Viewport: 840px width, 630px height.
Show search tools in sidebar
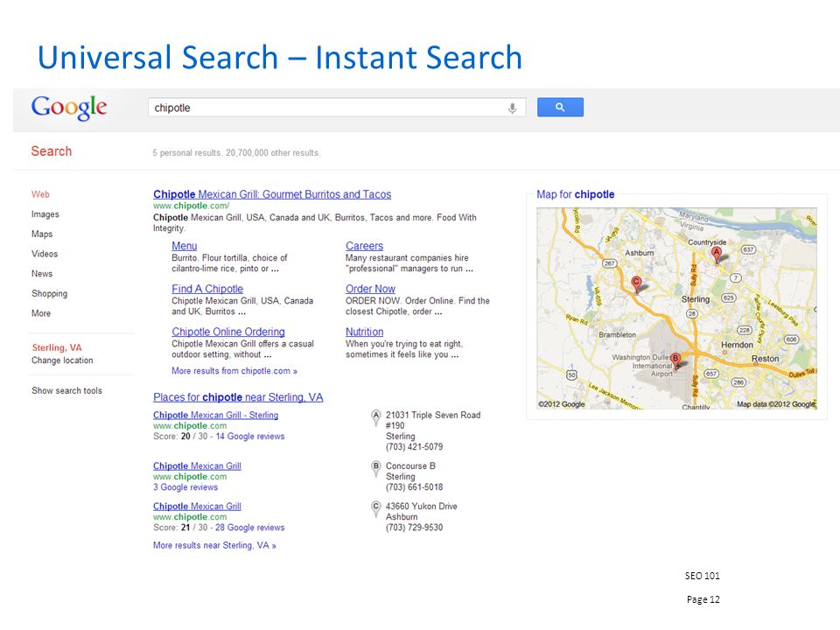[x=66, y=390]
